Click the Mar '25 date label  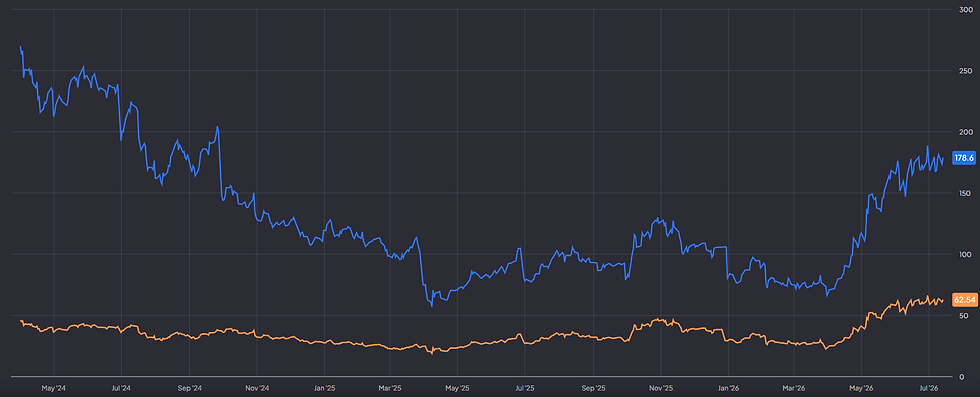(390, 388)
